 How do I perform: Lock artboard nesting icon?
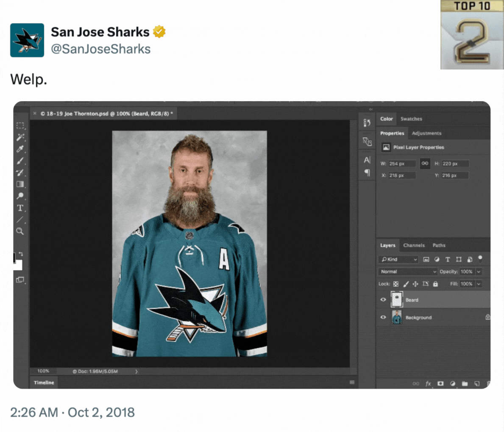pyautogui.click(x=426, y=284)
